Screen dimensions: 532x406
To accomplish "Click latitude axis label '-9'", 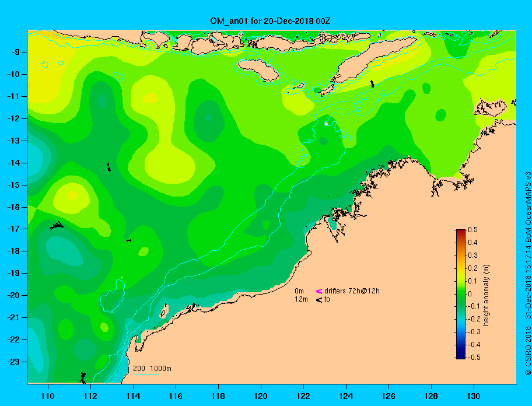I will (16, 52).
